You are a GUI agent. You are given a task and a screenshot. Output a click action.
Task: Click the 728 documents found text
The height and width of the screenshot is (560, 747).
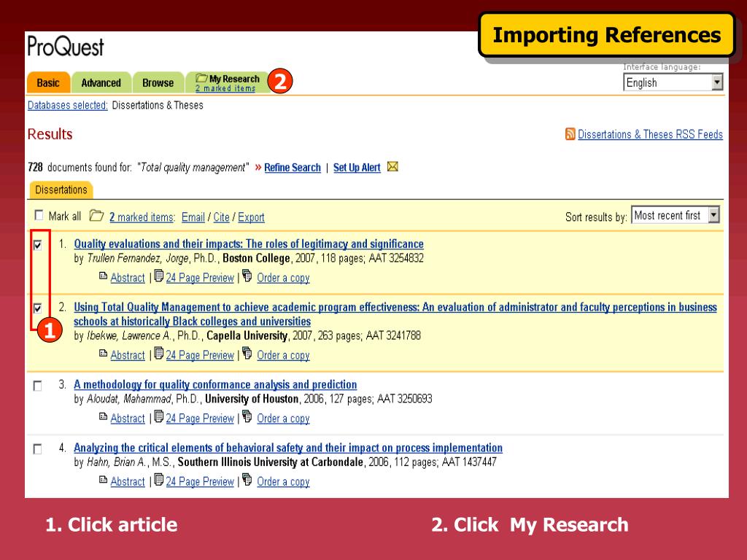80,167
